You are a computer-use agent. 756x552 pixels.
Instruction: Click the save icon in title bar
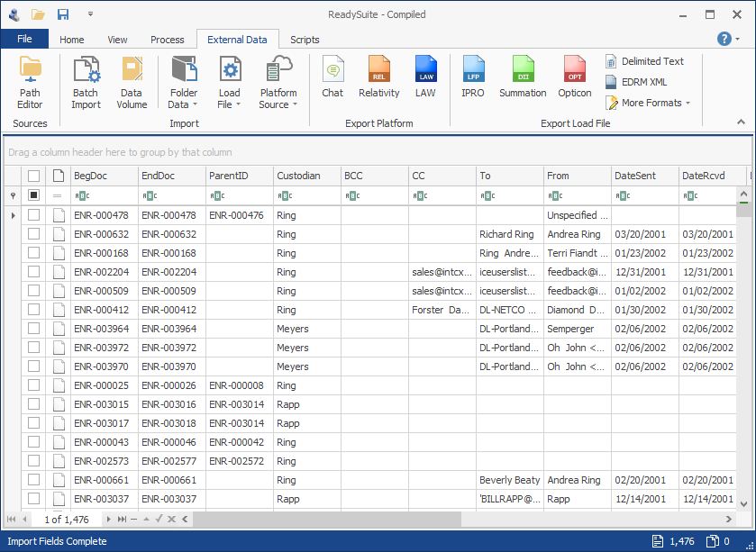point(63,14)
